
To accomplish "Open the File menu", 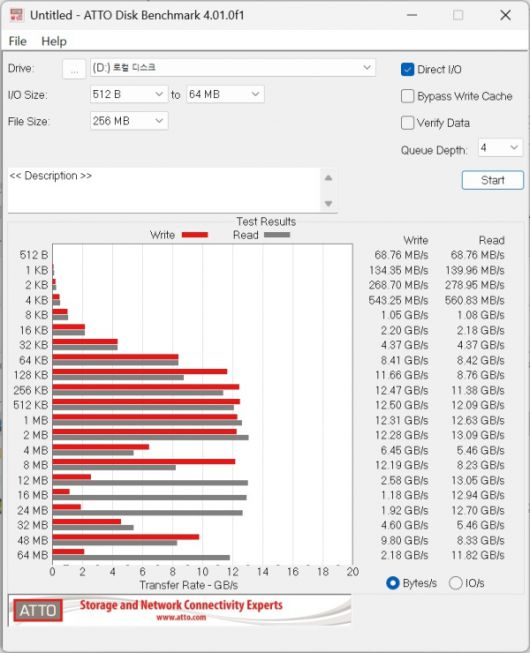I will click(x=17, y=41).
